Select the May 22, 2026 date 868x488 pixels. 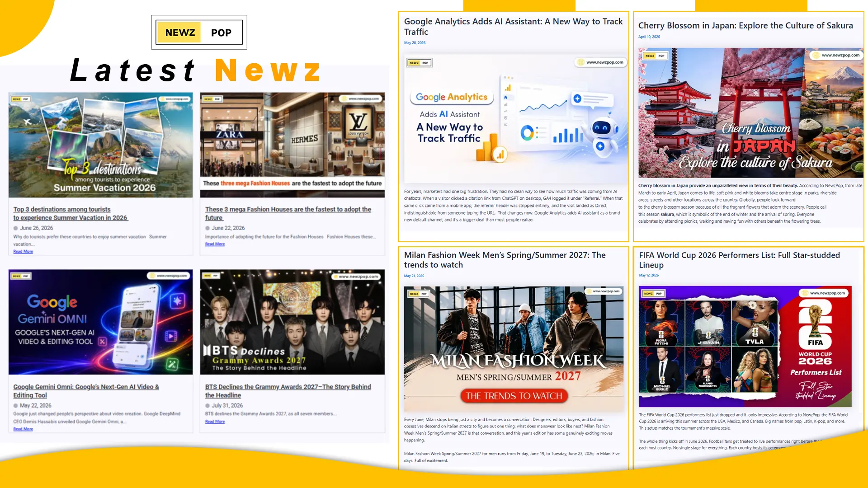click(x=36, y=405)
